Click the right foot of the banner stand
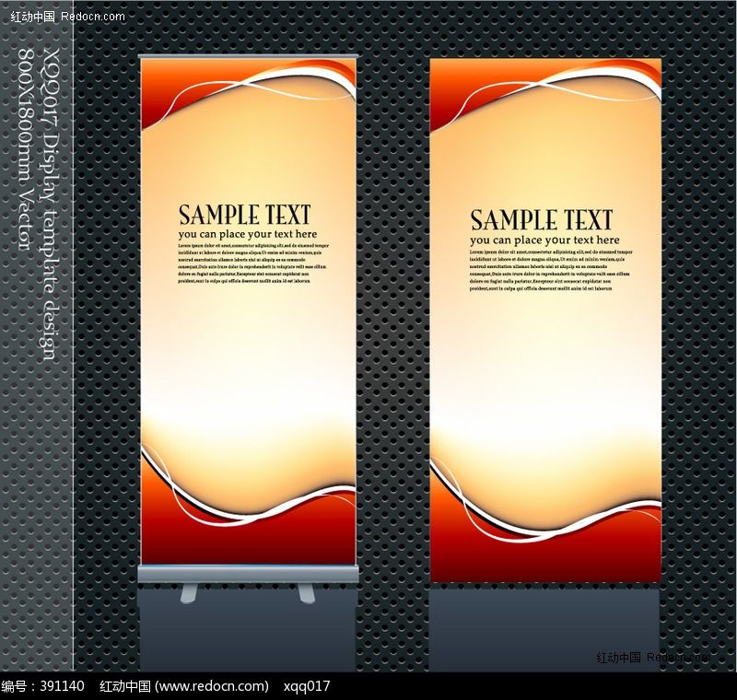Image resolution: width=737 pixels, height=700 pixels. [306, 593]
